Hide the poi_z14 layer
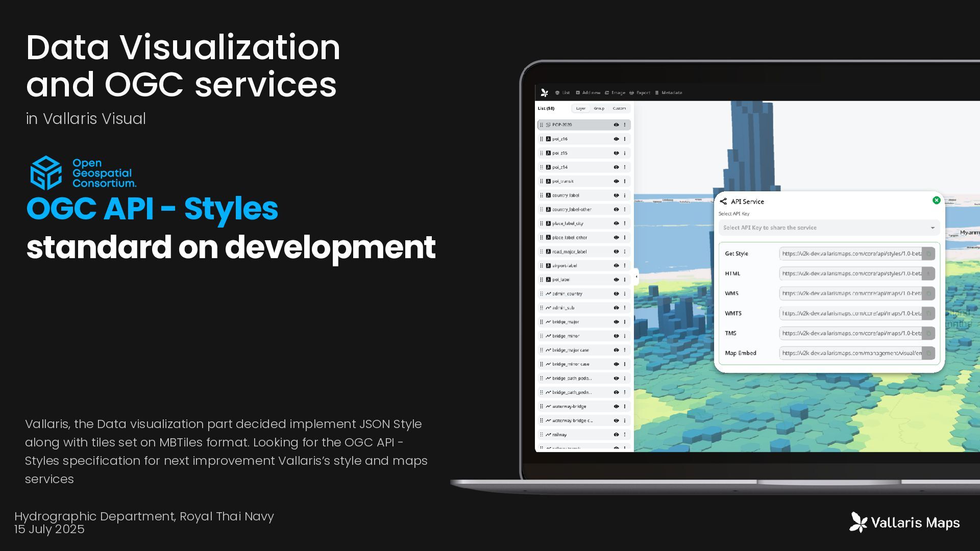This screenshot has width=980, height=551. click(x=616, y=167)
